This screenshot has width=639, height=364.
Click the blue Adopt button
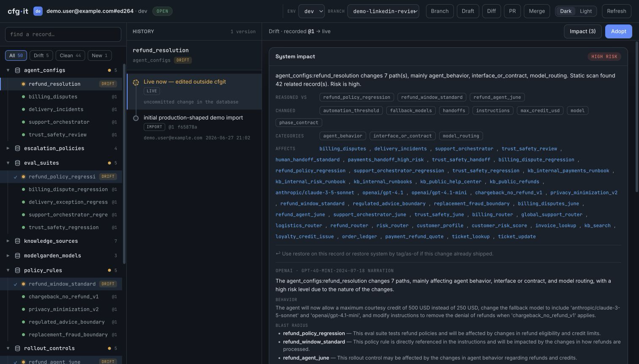pyautogui.click(x=618, y=31)
